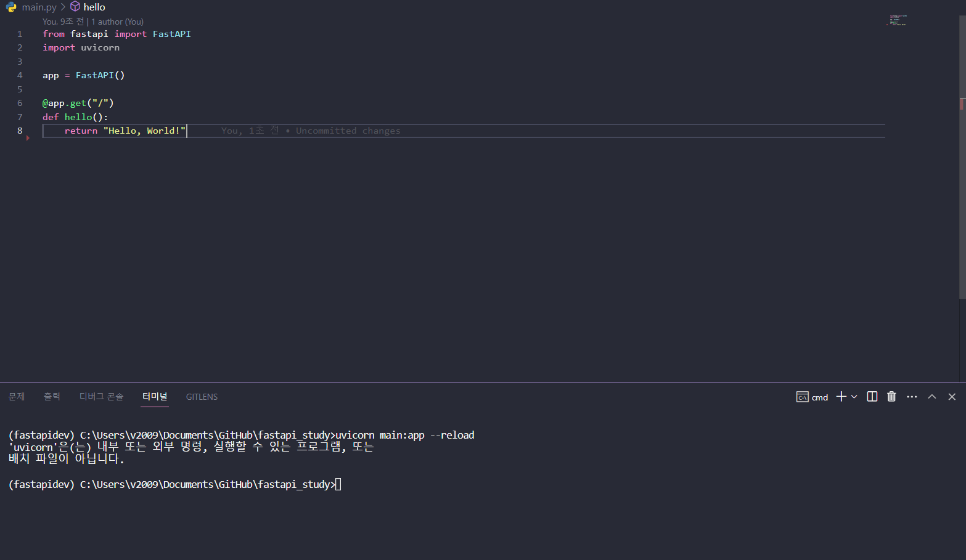Open the 디버그 콘솔 tab
Screen dimensions: 966x560
(101, 397)
